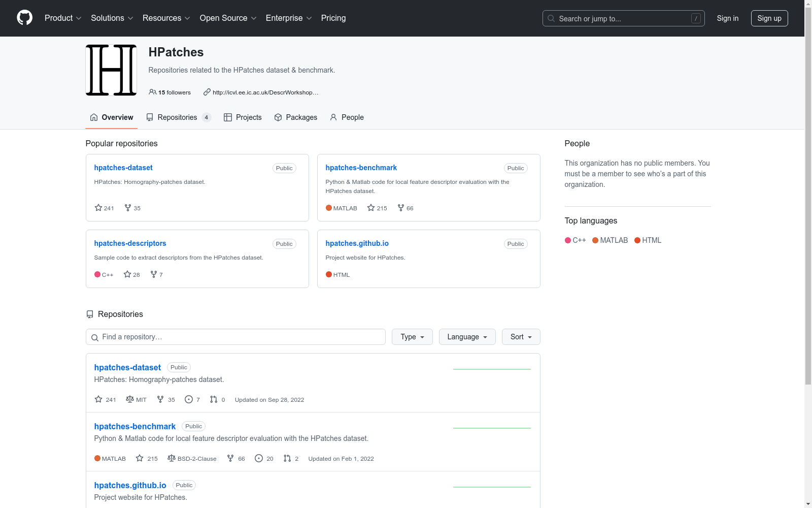Open 2 pull requests in hpatches-benchmark row

click(291, 458)
